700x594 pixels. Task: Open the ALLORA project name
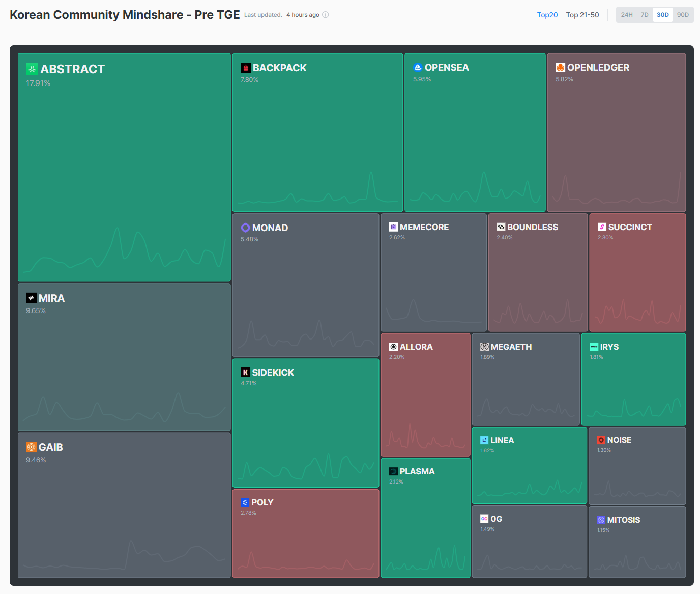tap(416, 347)
